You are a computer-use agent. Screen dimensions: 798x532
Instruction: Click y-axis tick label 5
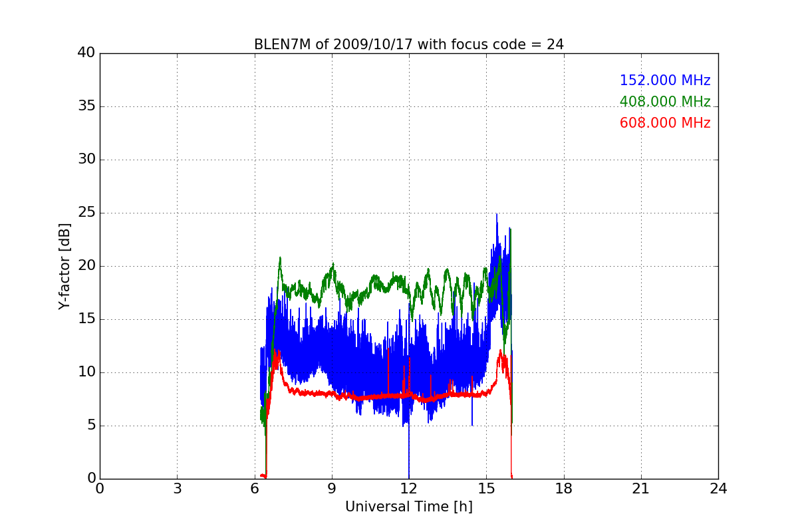point(91,426)
